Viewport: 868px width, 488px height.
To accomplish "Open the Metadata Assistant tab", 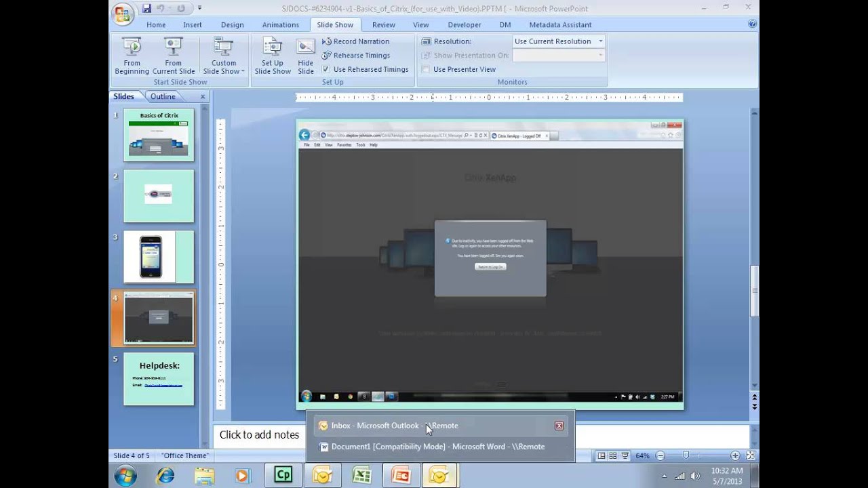I will click(560, 25).
